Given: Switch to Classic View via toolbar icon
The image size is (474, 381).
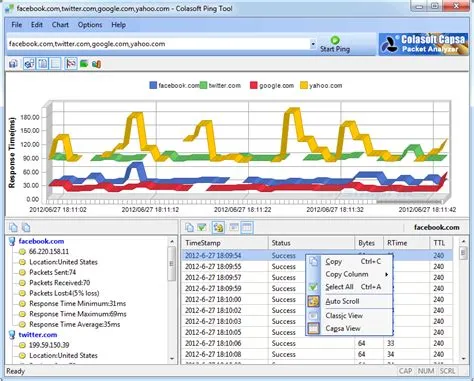Looking at the screenshot, I should point(234,227).
